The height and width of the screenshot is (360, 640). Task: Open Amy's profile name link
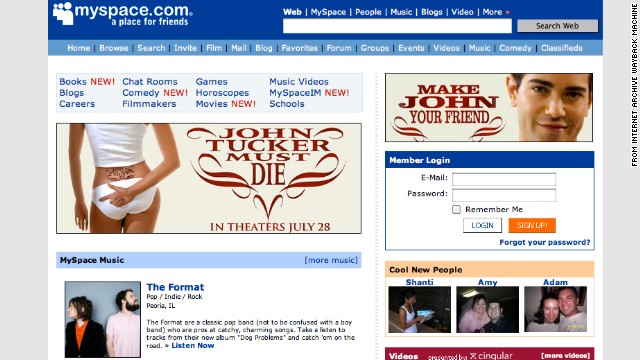[x=488, y=282]
